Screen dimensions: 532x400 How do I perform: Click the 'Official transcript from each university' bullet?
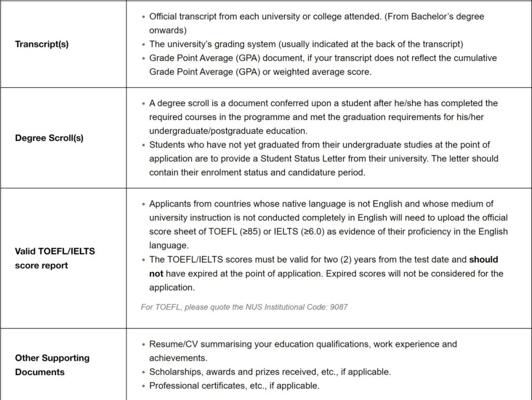tap(317, 24)
